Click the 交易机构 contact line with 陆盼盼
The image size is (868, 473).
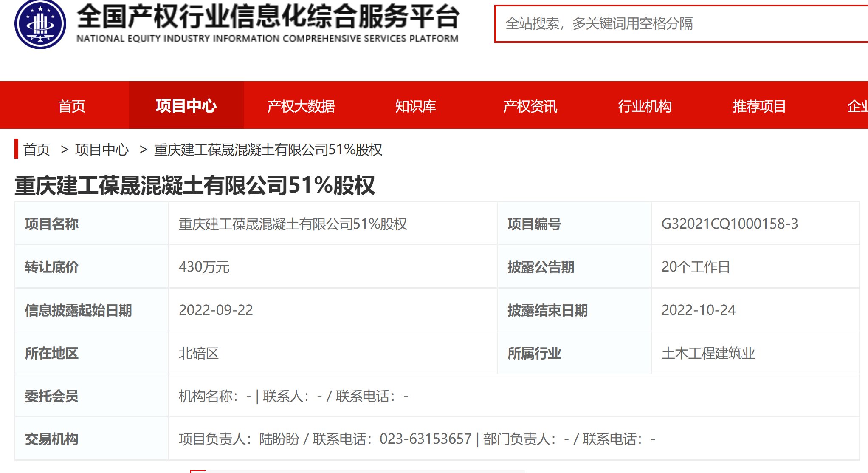click(x=417, y=439)
